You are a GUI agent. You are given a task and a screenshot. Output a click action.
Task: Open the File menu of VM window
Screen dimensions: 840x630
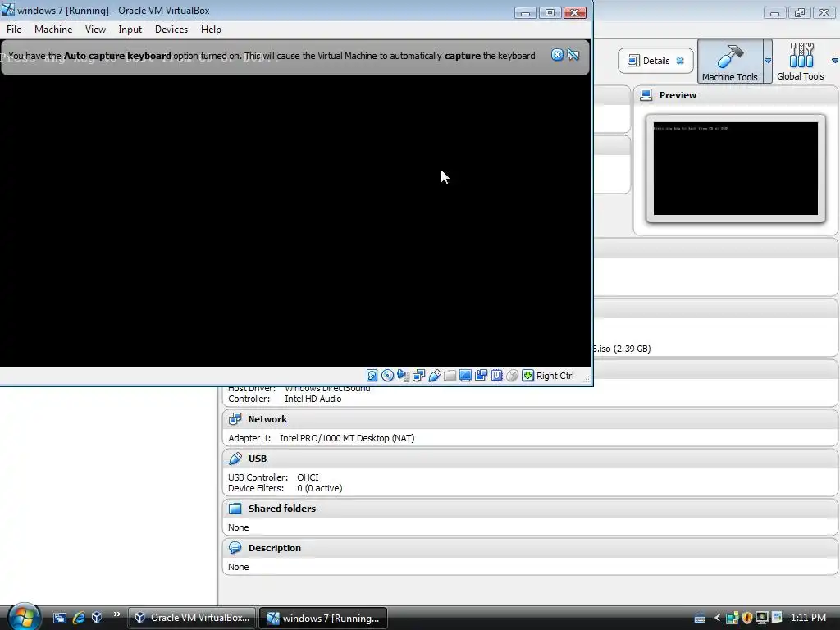coord(14,30)
